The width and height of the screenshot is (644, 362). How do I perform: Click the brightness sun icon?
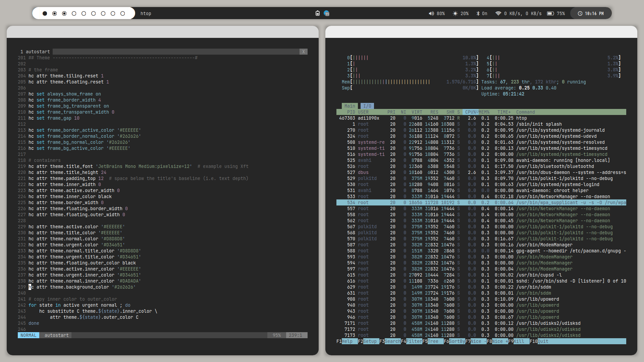click(x=455, y=13)
